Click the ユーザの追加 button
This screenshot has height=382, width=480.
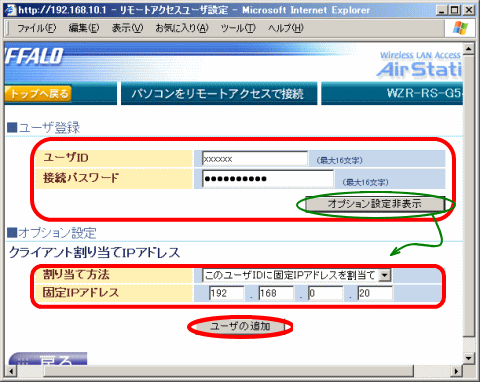239,326
